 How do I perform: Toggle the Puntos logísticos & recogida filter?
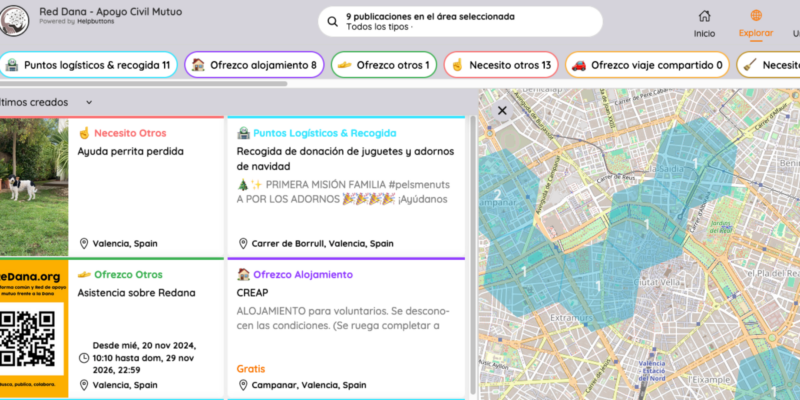(x=89, y=65)
